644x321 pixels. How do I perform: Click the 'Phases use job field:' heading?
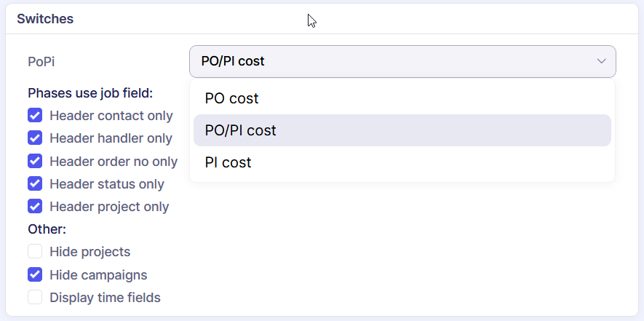pos(90,93)
